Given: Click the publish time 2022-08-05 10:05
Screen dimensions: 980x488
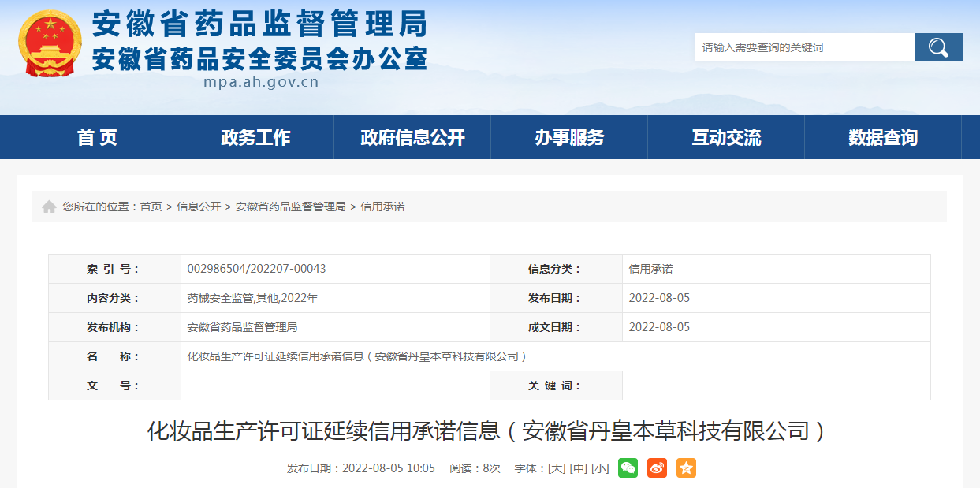Looking at the screenshot, I should [389, 468].
